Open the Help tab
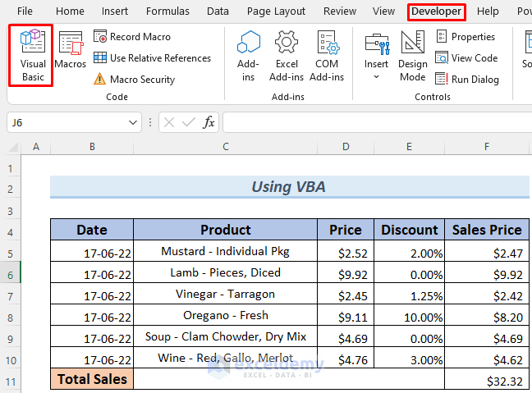Screen dimensions: 532x393 [x=488, y=11]
